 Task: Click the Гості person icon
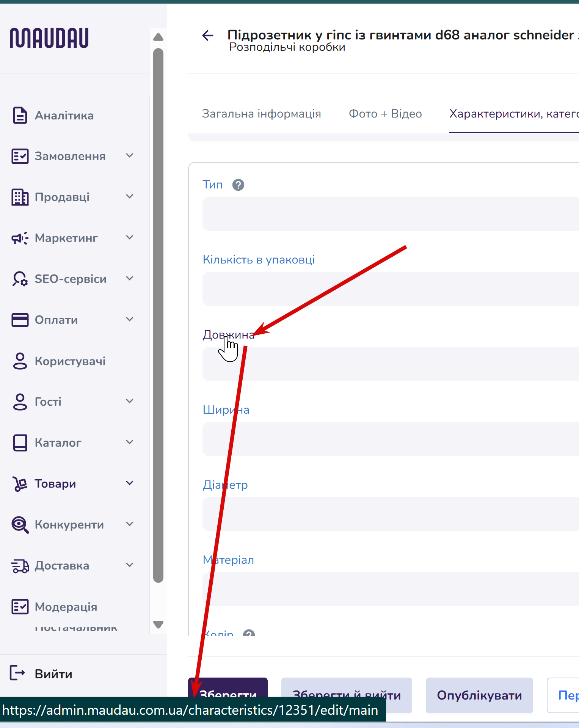tap(20, 402)
